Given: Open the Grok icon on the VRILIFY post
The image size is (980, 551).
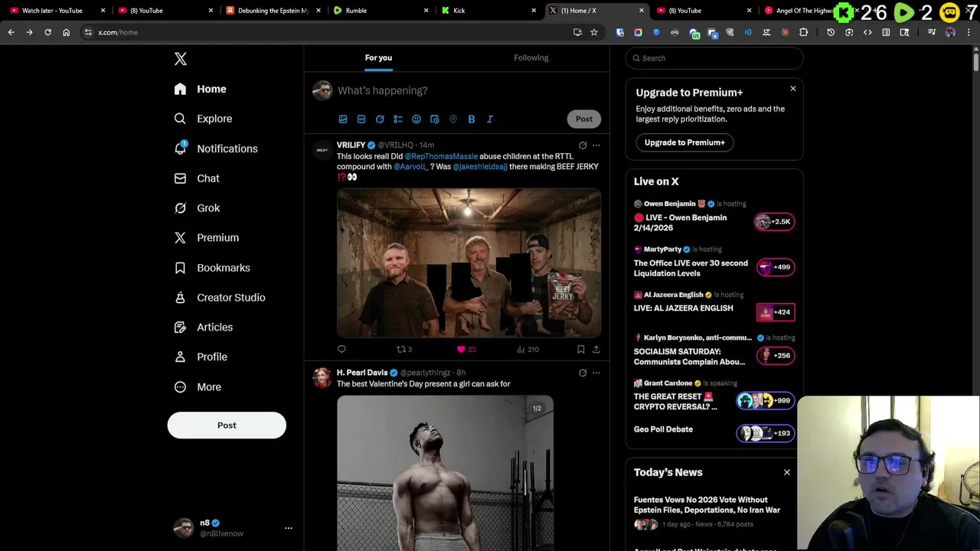Looking at the screenshot, I should coord(583,145).
